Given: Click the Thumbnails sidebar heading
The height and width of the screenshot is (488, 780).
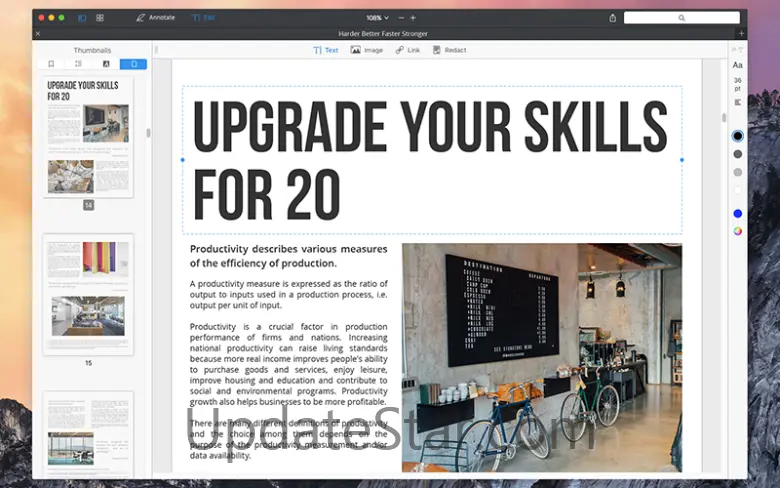Looking at the screenshot, I should click(x=92, y=50).
